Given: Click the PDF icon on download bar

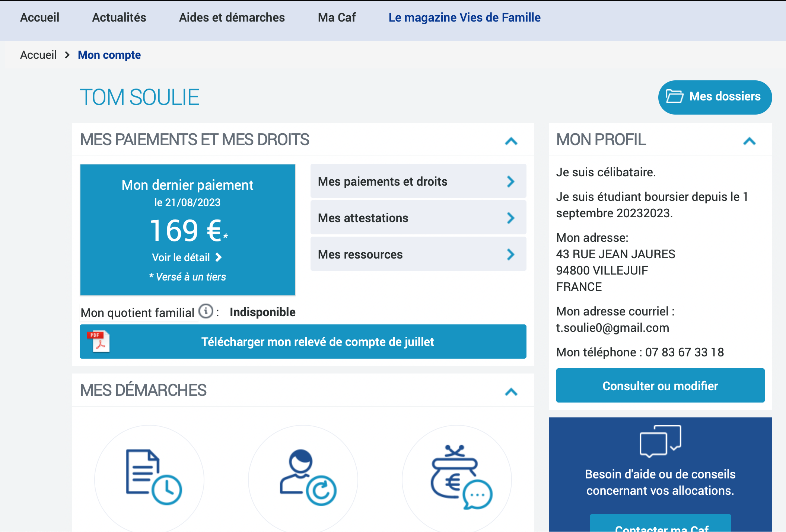Looking at the screenshot, I should click(98, 341).
